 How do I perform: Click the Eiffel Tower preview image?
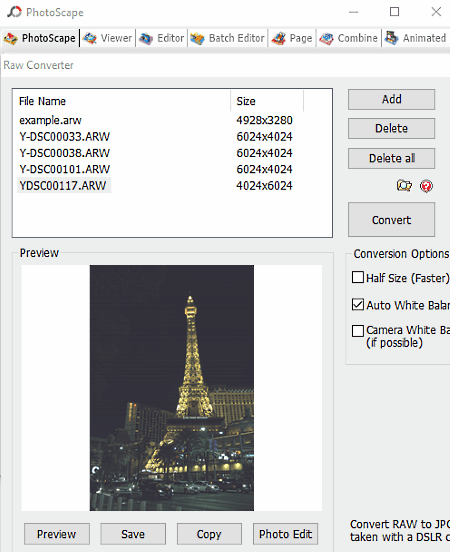[x=172, y=388]
